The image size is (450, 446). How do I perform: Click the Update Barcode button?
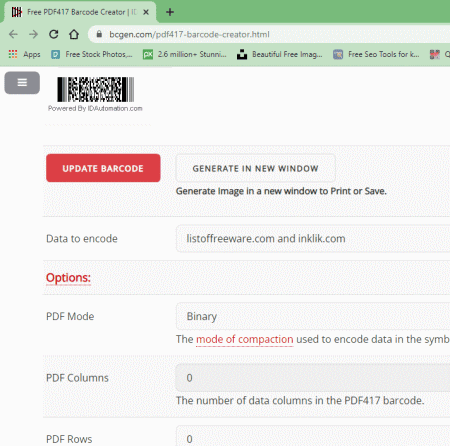point(103,168)
